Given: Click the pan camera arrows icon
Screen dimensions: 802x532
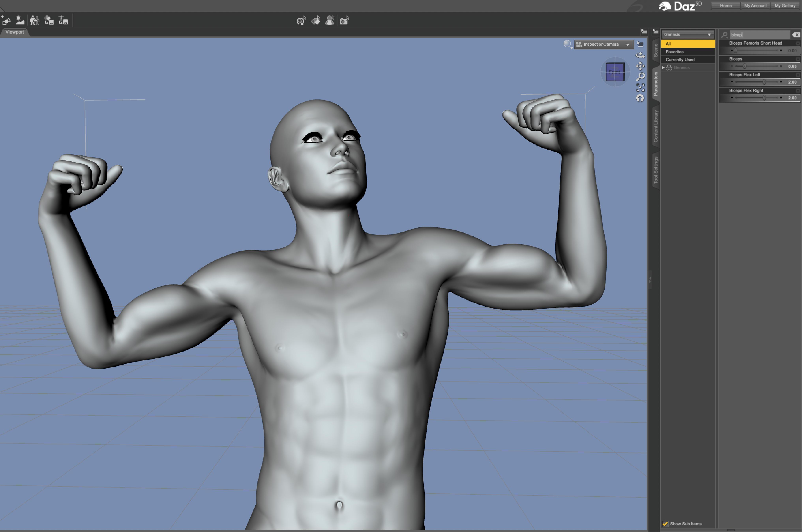Looking at the screenshot, I should tap(640, 66).
